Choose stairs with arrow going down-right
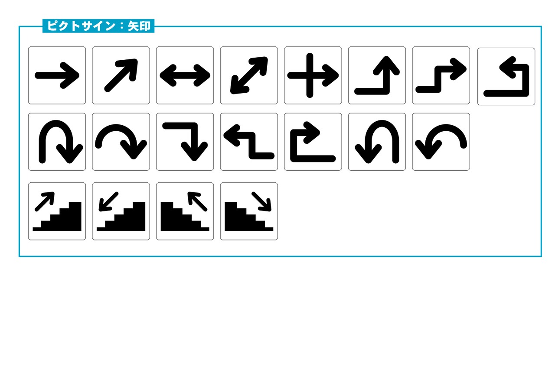 (x=249, y=211)
